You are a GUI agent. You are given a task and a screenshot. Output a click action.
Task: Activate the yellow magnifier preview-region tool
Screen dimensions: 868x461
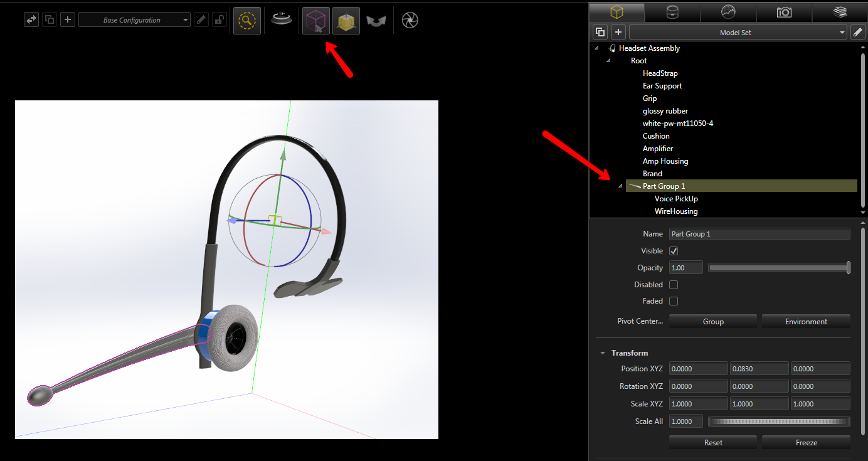tap(247, 21)
